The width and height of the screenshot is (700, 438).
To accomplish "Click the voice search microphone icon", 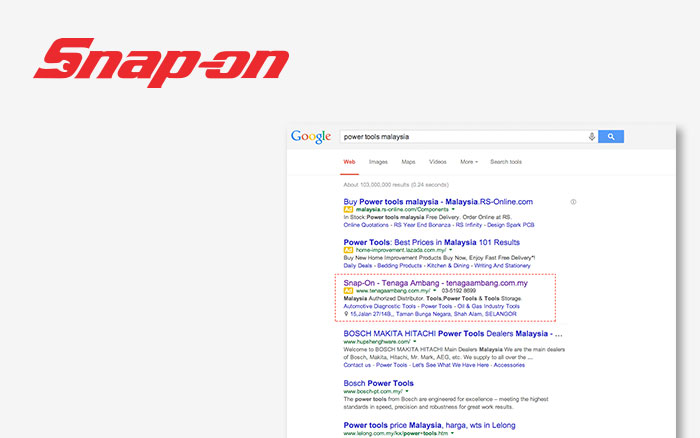I will point(591,136).
